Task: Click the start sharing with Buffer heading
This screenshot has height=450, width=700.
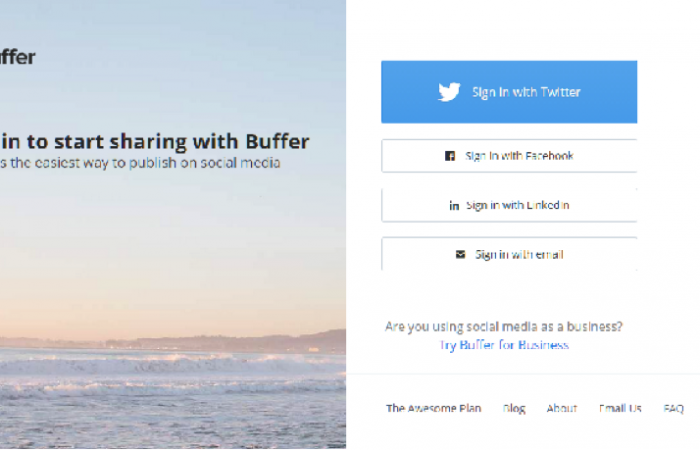Action: 155,141
